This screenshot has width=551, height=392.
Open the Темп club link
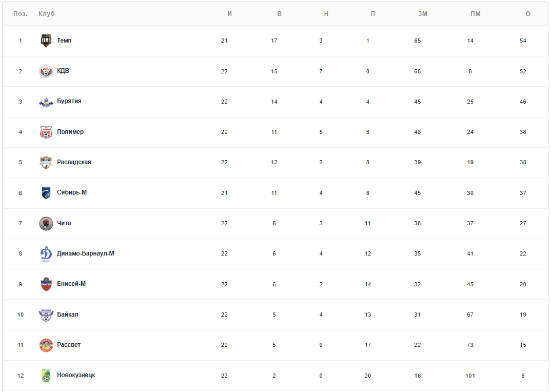coord(64,41)
